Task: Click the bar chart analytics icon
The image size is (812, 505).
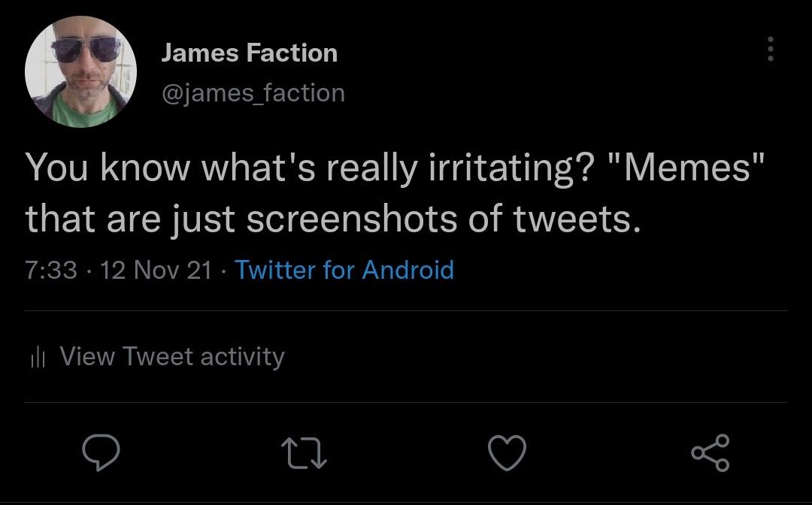Action: coord(38,357)
